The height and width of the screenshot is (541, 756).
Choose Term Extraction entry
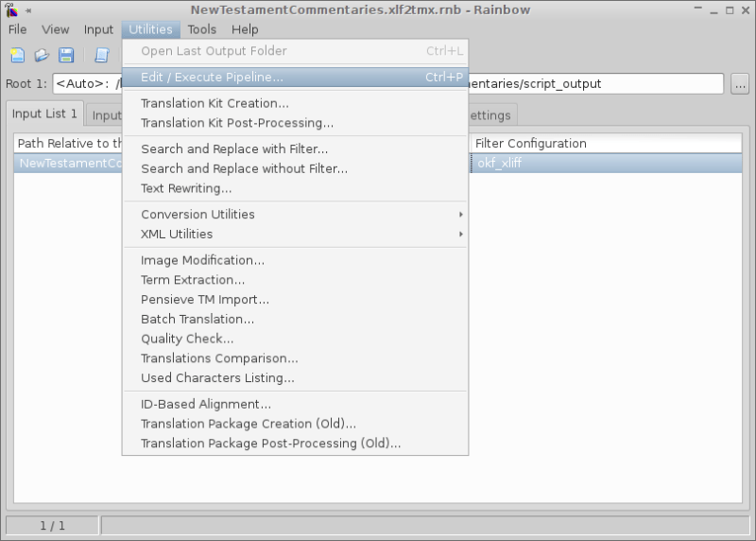[295, 280]
